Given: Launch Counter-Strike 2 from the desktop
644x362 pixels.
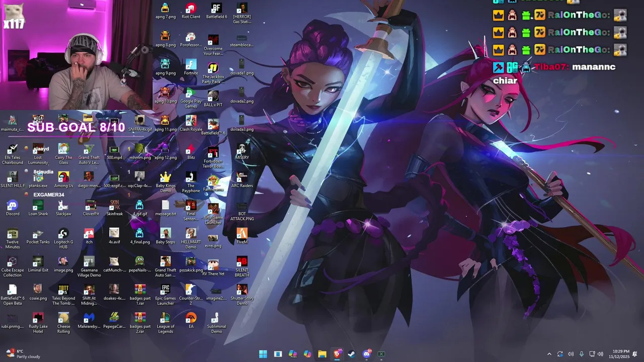Looking at the screenshot, I should point(191,295).
